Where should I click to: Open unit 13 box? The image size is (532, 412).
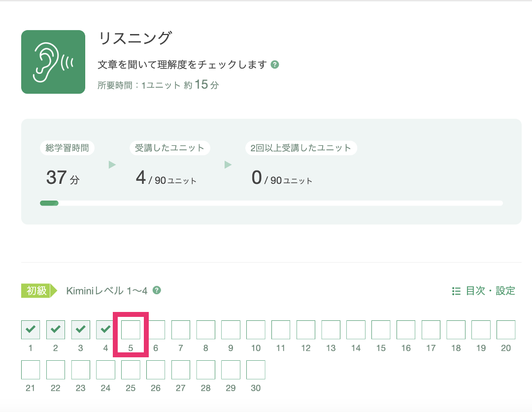[331, 330]
